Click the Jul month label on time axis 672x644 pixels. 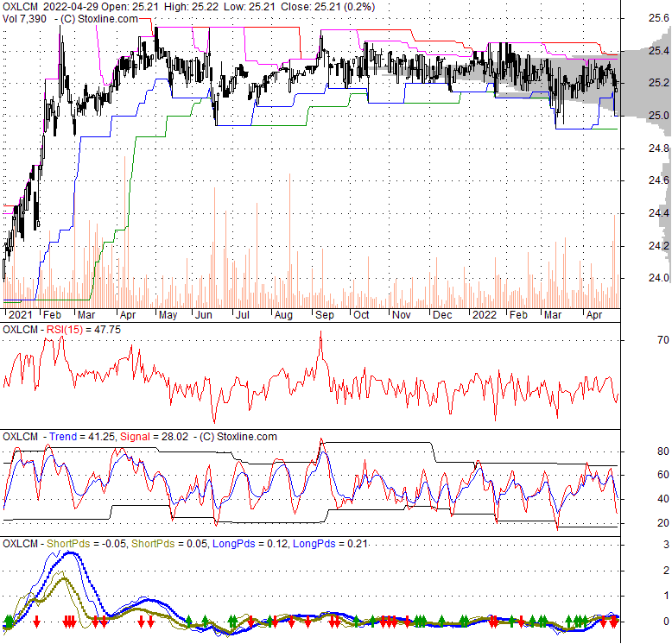[243, 315]
